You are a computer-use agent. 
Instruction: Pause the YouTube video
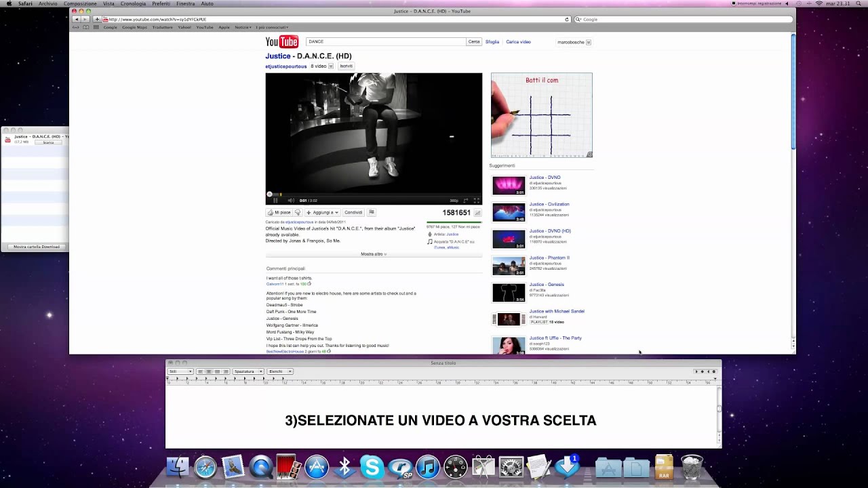275,201
